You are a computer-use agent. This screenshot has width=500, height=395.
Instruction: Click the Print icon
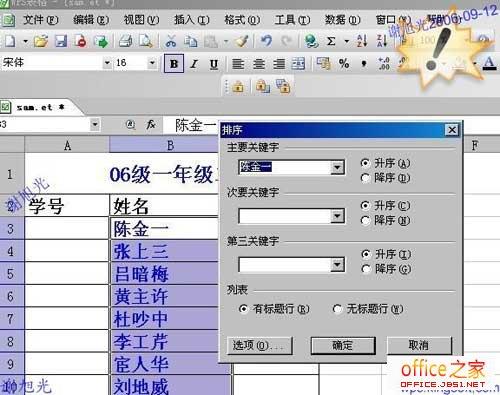tap(126, 41)
